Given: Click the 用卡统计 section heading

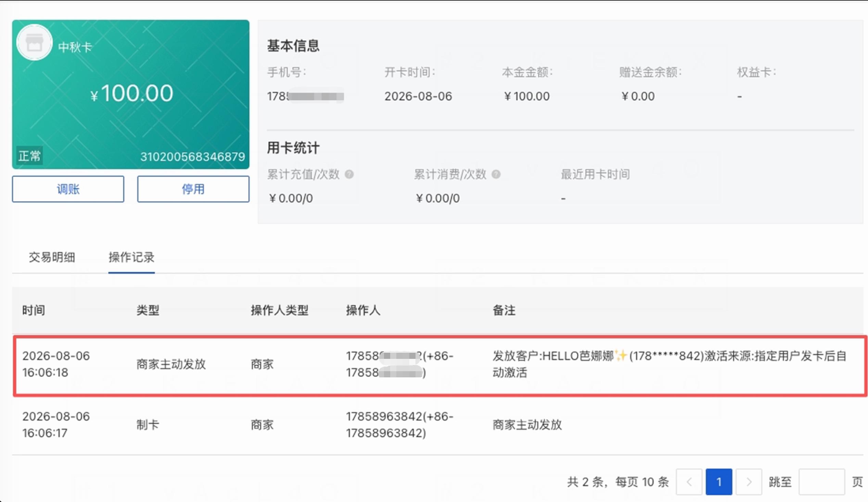Looking at the screenshot, I should (293, 148).
